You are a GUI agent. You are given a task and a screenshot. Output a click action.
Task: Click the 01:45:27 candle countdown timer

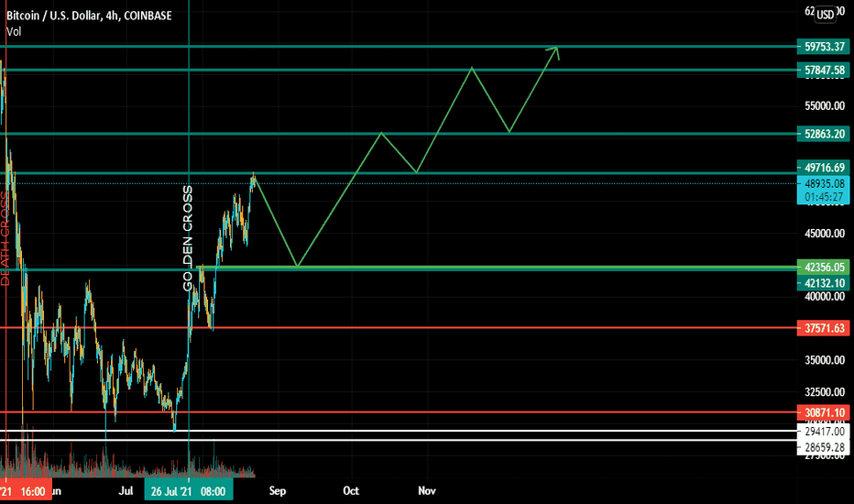(824, 197)
